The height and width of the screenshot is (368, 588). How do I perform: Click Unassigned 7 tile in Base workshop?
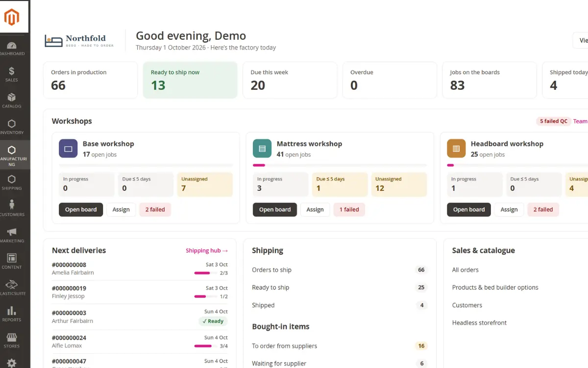[x=205, y=184]
